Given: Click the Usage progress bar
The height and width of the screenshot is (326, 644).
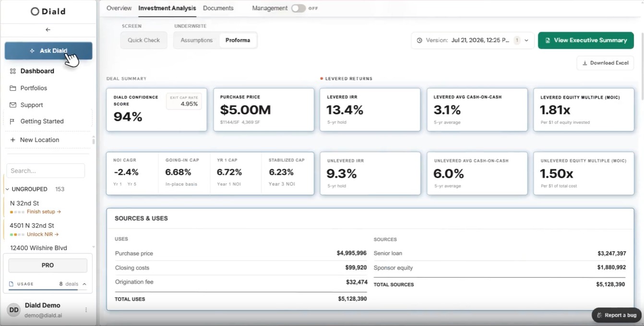Looking at the screenshot, I should (x=48, y=290).
